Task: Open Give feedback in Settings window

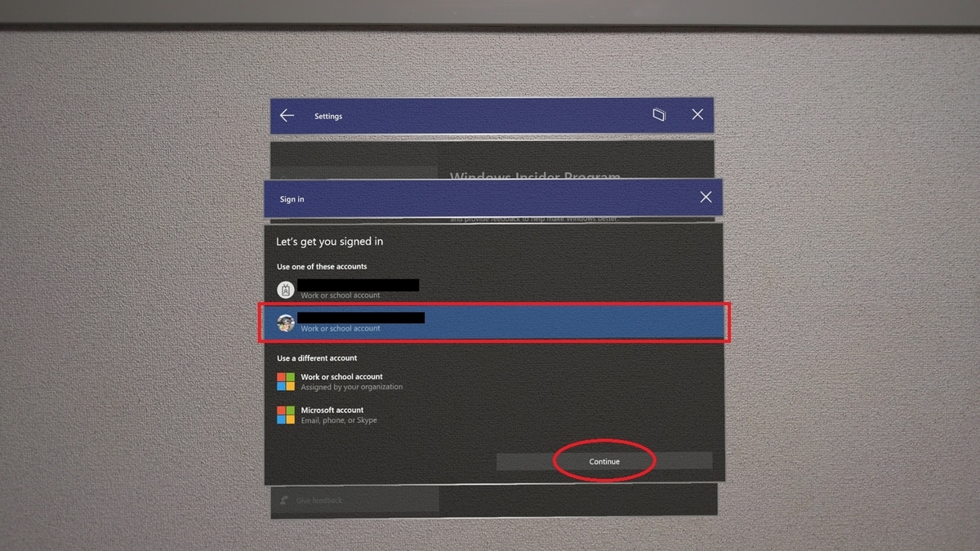Action: (355, 500)
